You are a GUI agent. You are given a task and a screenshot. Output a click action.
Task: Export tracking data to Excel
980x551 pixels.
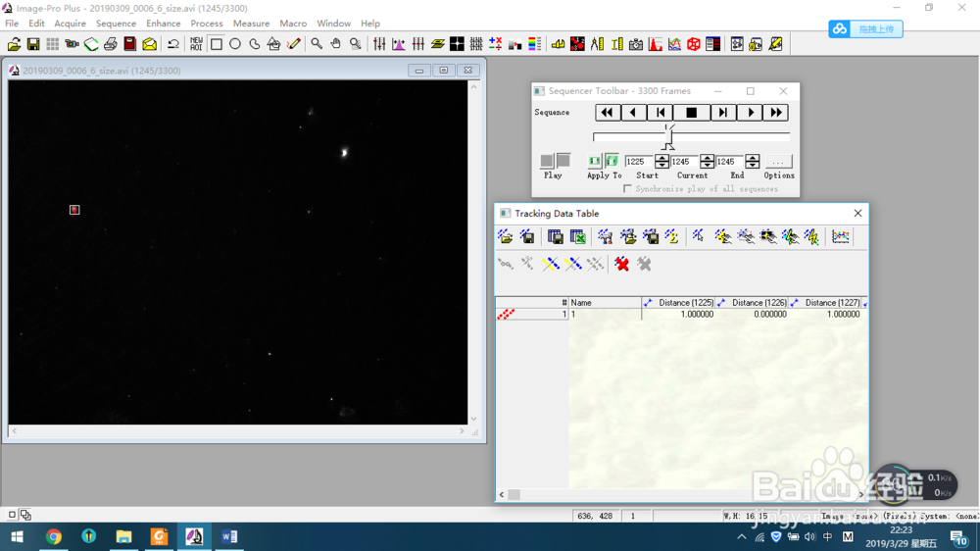point(578,236)
